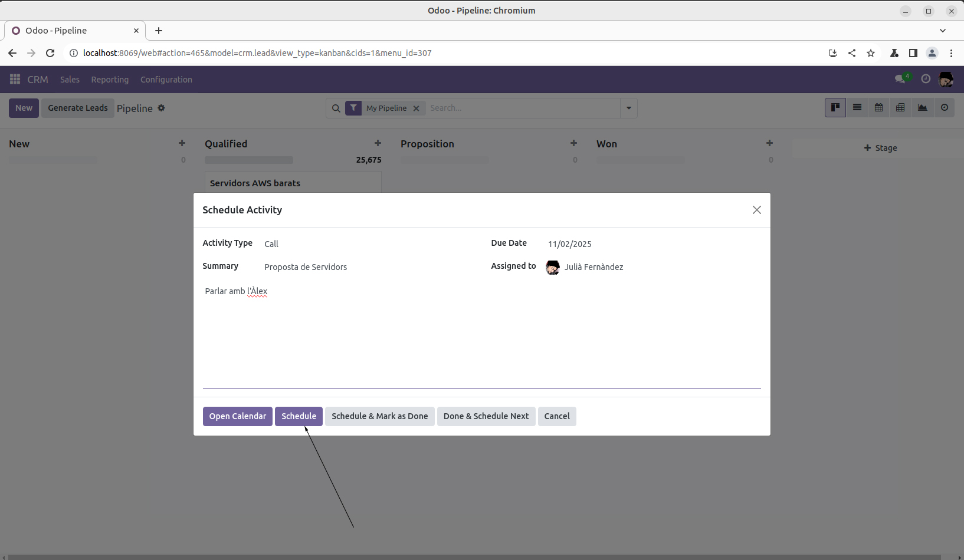Open the Configuration menu
The width and height of the screenshot is (964, 560).
click(166, 80)
